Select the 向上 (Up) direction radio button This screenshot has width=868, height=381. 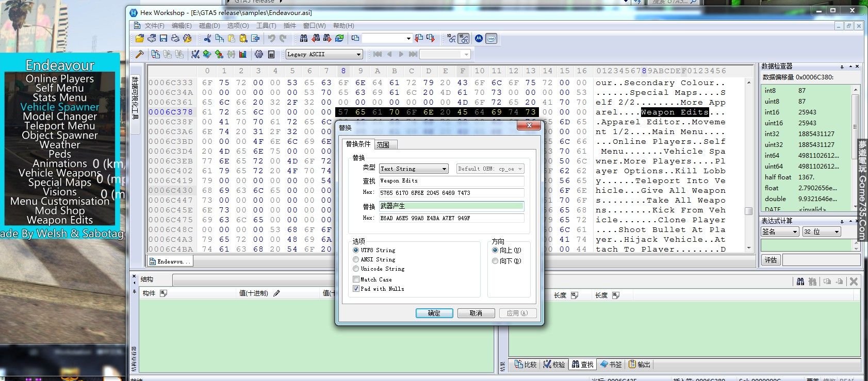coord(495,250)
